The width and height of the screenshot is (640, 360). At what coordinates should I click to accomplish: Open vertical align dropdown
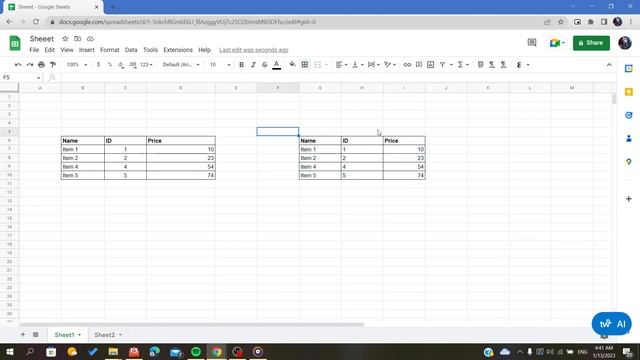click(x=358, y=64)
